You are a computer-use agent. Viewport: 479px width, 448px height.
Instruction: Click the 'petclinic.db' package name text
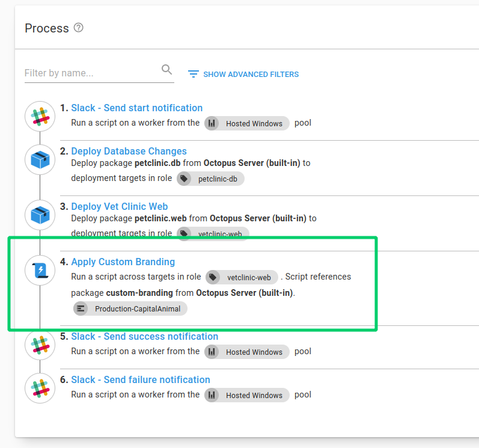pyautogui.click(x=157, y=163)
